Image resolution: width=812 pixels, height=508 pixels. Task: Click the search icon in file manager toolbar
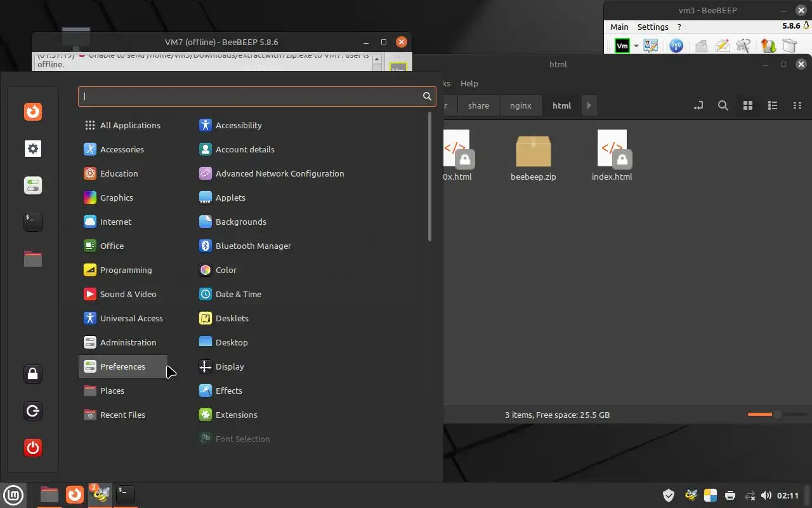723,106
